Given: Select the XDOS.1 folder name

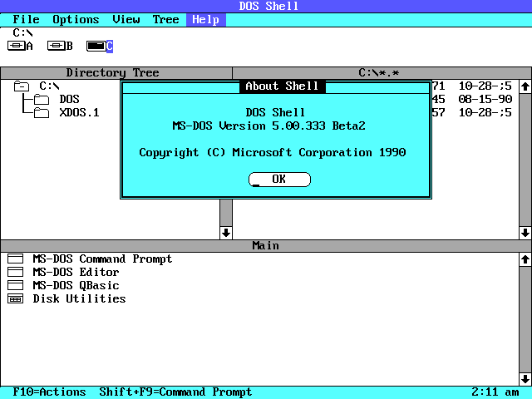Looking at the screenshot, I should 80,113.
